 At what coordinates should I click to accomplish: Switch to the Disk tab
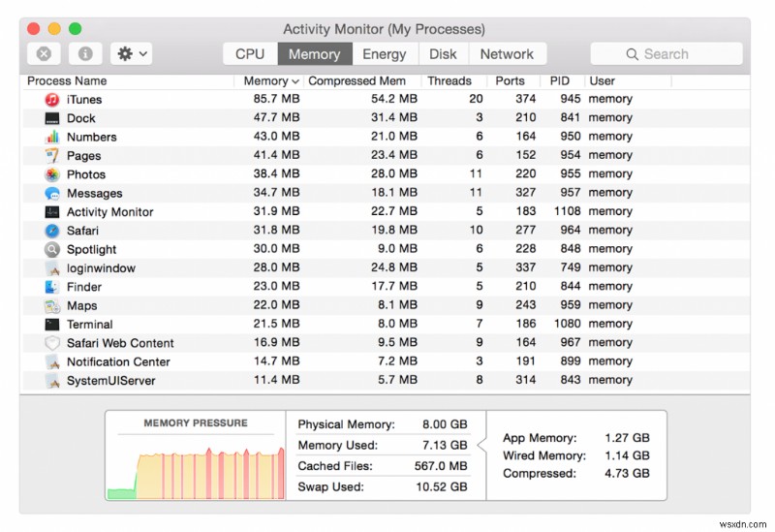pos(443,54)
